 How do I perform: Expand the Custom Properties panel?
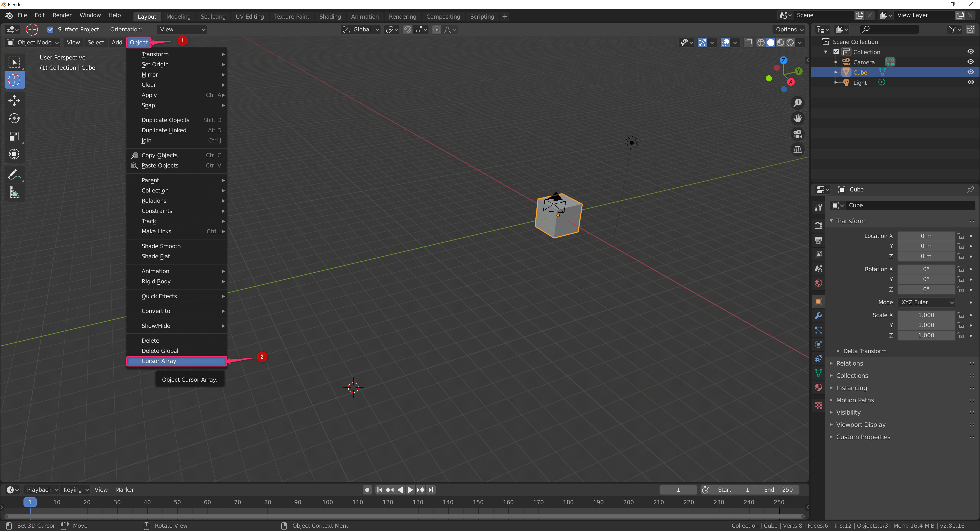coord(863,437)
